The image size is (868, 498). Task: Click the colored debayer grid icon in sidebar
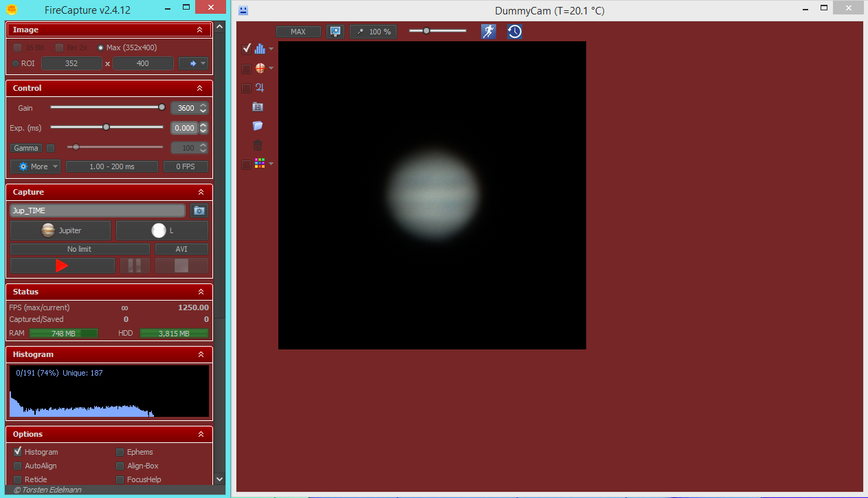pos(260,163)
